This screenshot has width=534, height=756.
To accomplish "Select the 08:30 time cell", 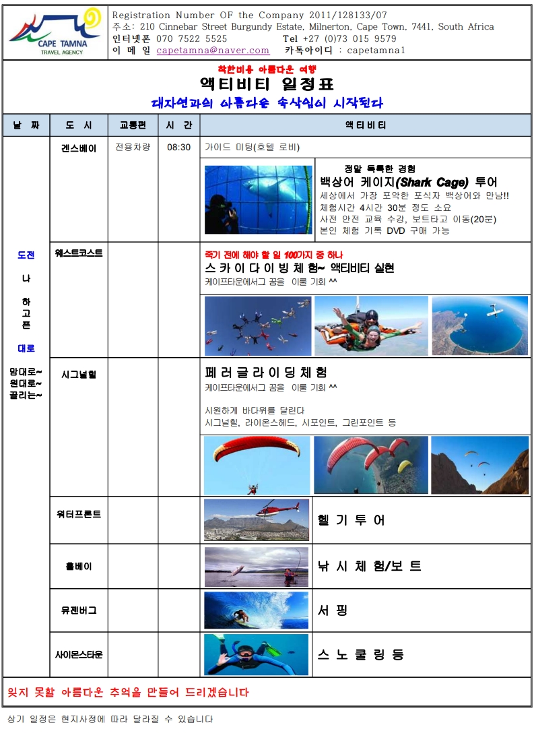I will pos(179,148).
